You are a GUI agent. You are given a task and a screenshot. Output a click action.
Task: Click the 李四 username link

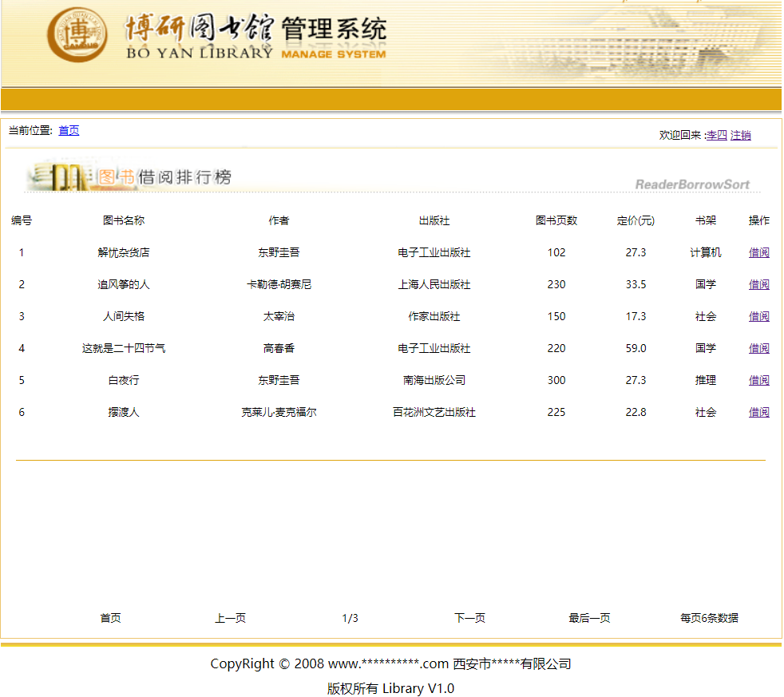[x=716, y=135]
